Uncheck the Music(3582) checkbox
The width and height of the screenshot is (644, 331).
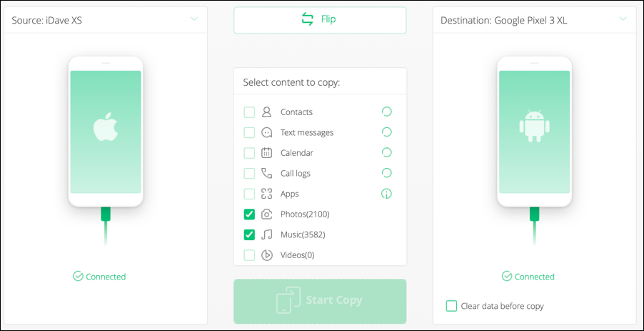(249, 234)
